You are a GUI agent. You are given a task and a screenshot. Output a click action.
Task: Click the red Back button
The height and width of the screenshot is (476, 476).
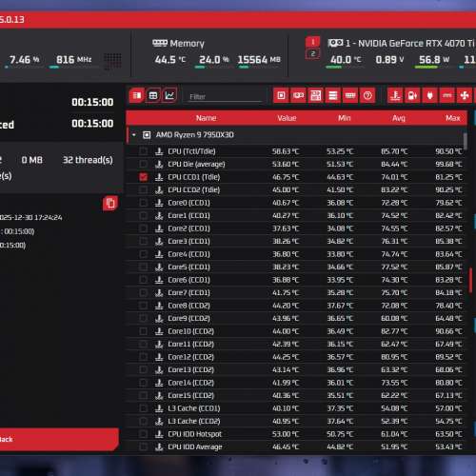(x=59, y=440)
